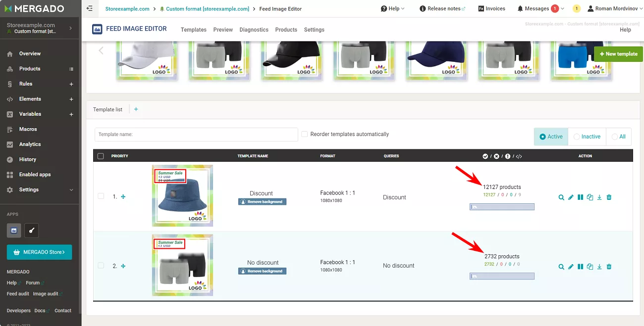Pause the Discount template
Screen dimensions: 644x326
tap(580, 197)
